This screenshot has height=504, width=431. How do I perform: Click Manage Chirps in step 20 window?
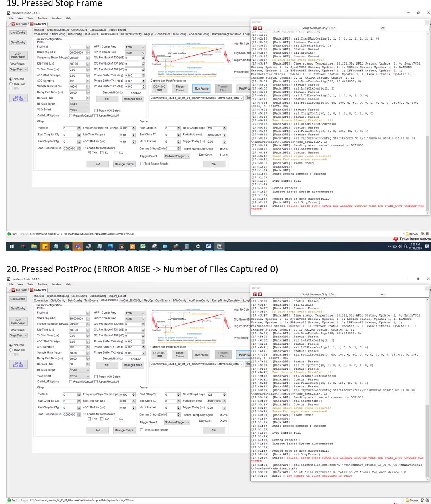[124, 430]
